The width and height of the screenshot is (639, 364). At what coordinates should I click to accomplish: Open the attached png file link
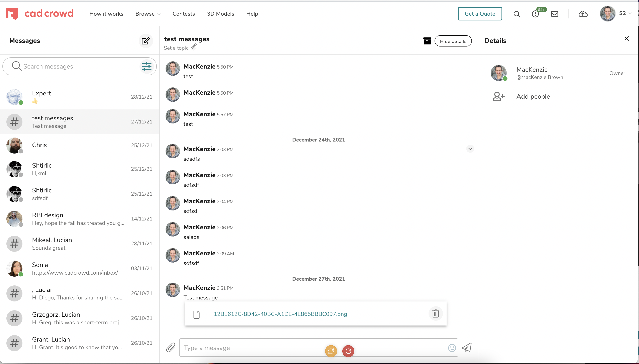[x=280, y=314]
